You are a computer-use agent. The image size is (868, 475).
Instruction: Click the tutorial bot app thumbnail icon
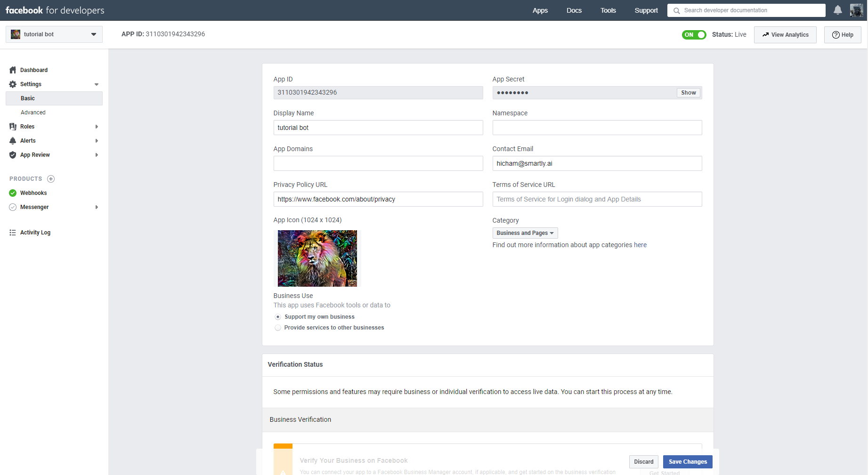16,34
